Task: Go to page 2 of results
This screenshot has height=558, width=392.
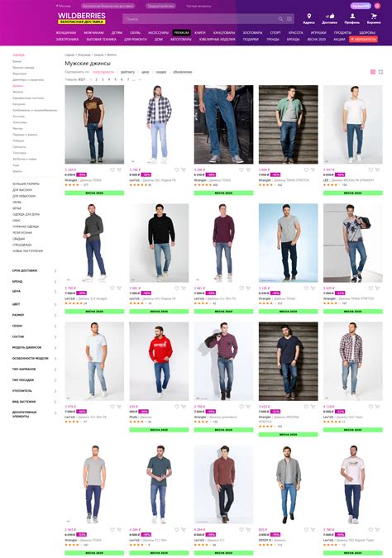Action: click(x=96, y=79)
